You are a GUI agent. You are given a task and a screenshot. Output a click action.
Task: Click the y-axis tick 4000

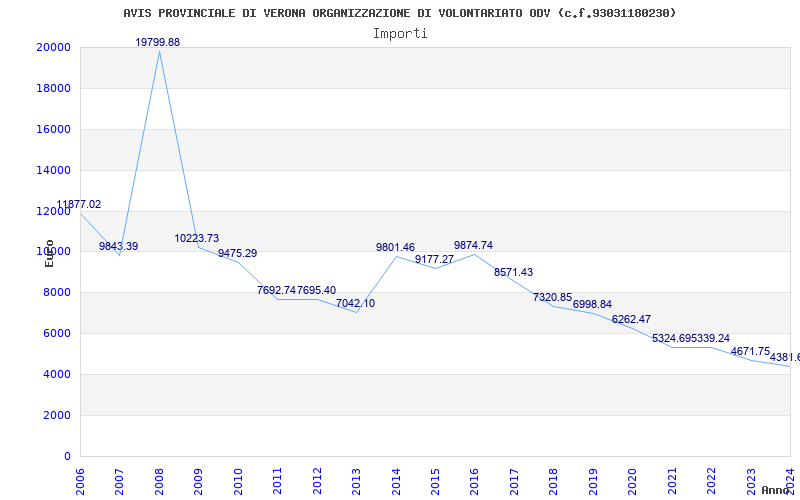[56, 374]
